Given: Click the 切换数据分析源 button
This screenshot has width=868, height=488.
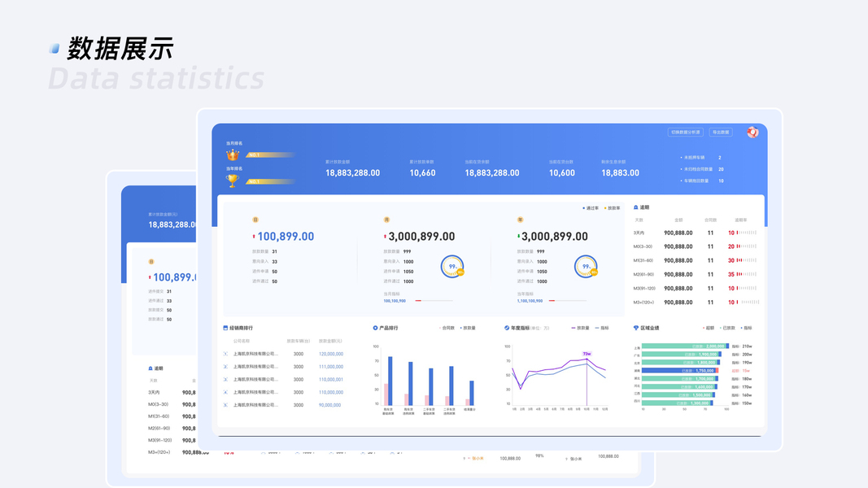Looking at the screenshot, I should (686, 133).
